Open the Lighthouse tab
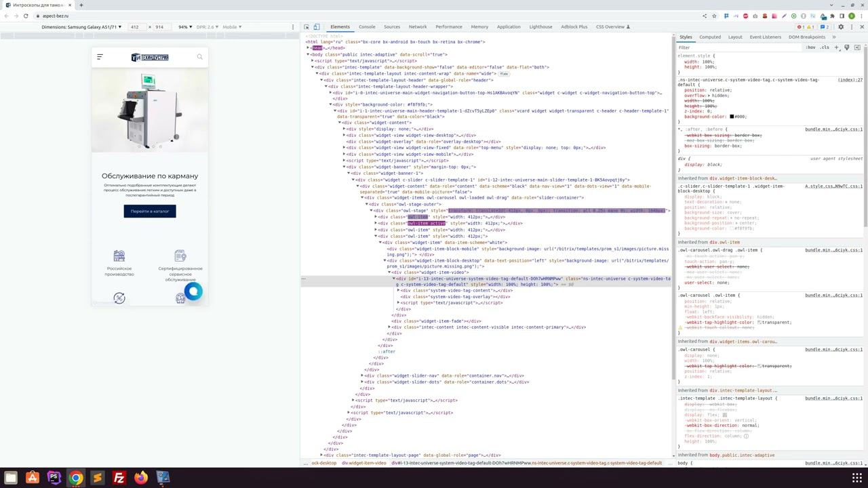Screen dimensions: 868x488 click(x=540, y=27)
